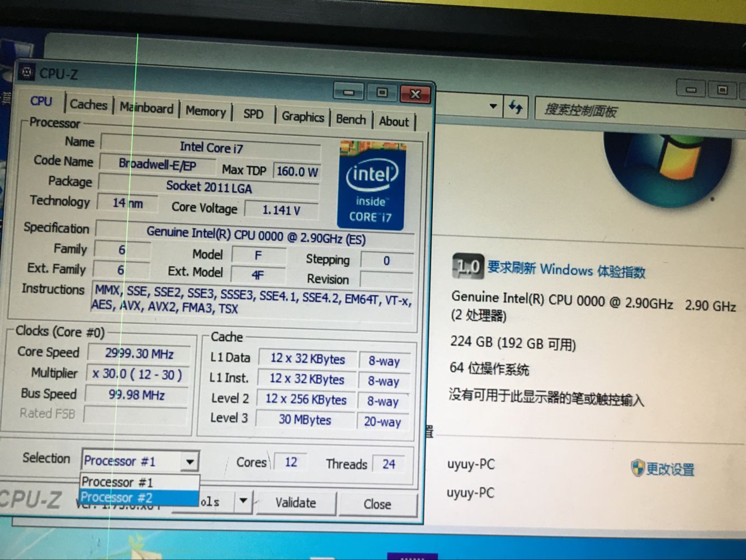746x560 pixels.
Task: Open the Mainboard tab
Action: 147,108
